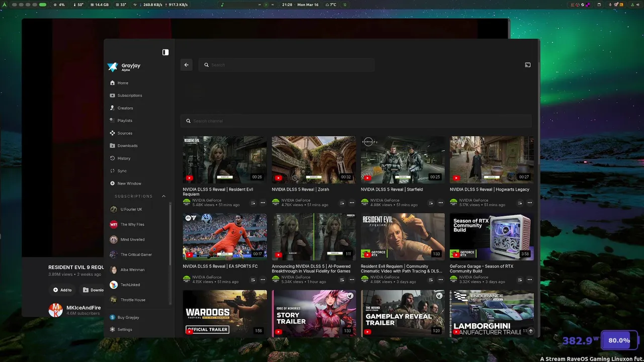644x362 pixels.
Task: Add the Community Cinematic Video to queue
Action: pyautogui.click(x=431, y=280)
